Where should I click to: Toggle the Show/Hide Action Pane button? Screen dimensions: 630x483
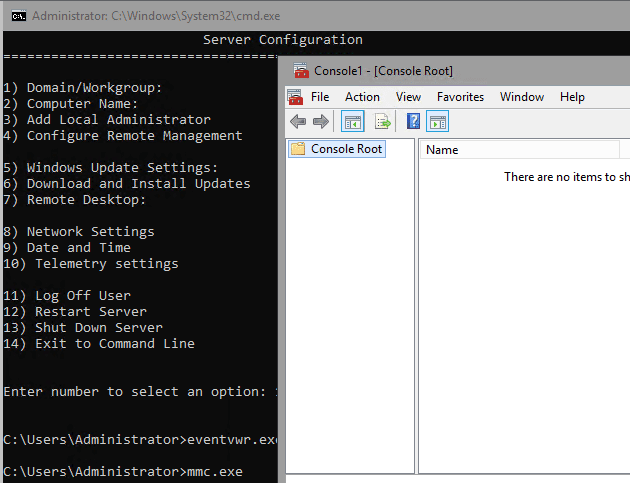coord(437,122)
